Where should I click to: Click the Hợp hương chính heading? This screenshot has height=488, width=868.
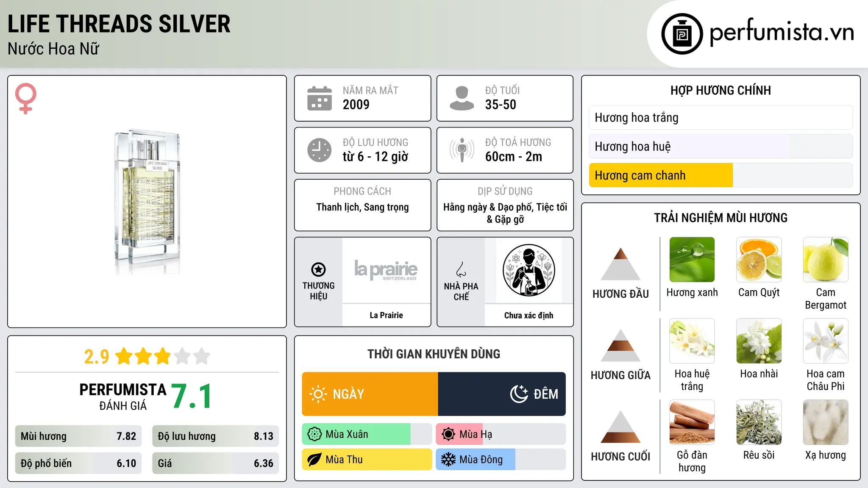[721, 90]
